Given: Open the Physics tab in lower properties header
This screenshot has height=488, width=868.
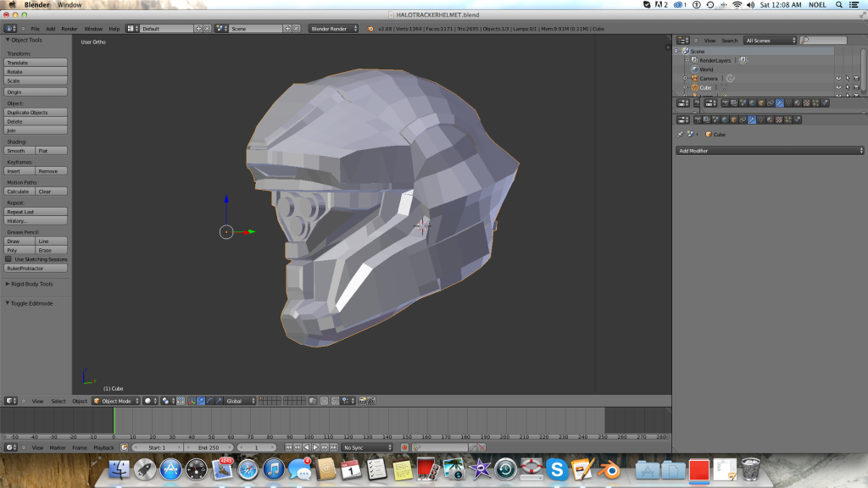Looking at the screenshot, I should 797,119.
